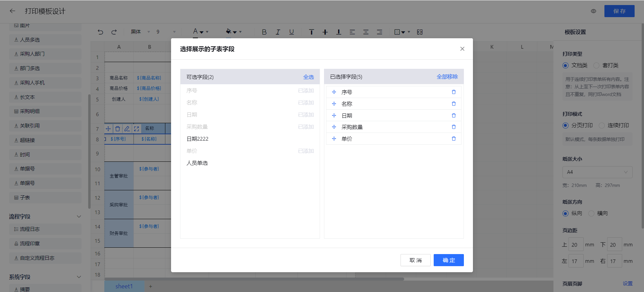Save template with 保存 button
This screenshot has height=292, width=644.
[620, 11]
